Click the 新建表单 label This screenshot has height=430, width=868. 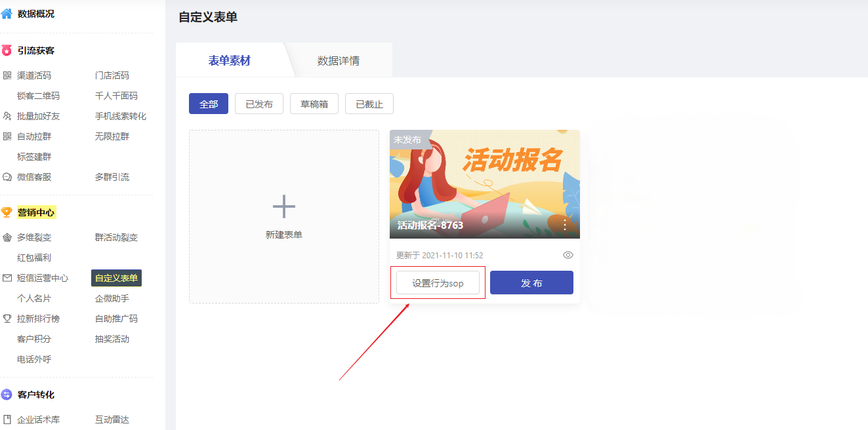point(284,235)
